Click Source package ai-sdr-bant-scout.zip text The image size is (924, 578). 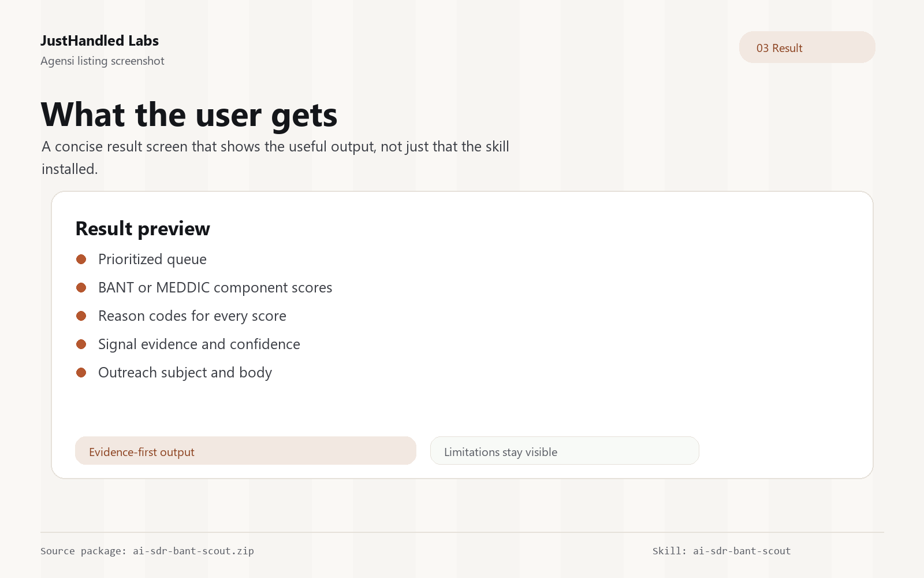[x=147, y=551]
